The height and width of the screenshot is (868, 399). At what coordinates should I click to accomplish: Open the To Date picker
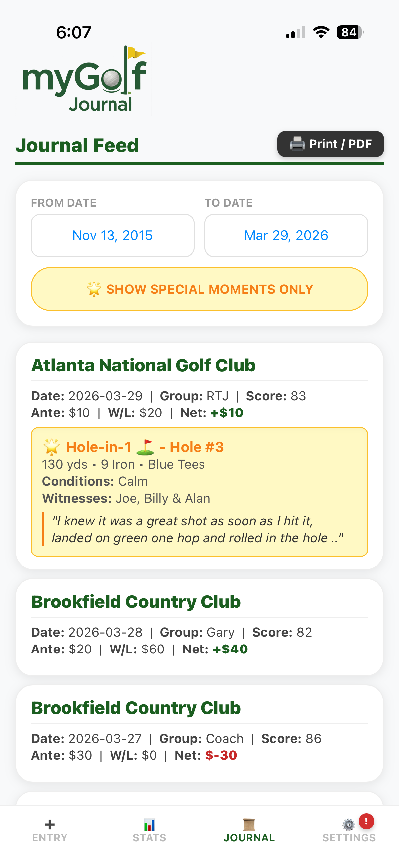coord(286,235)
